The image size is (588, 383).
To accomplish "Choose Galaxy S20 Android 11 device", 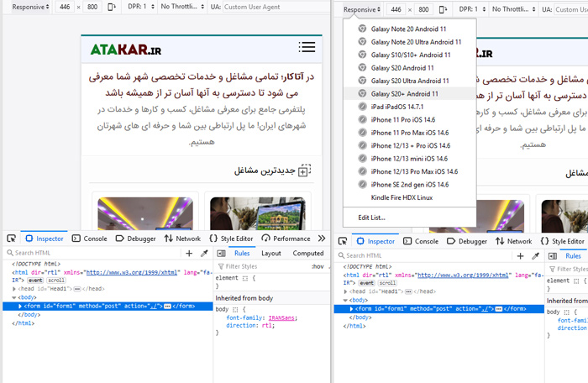I will pyautogui.click(x=410, y=68).
